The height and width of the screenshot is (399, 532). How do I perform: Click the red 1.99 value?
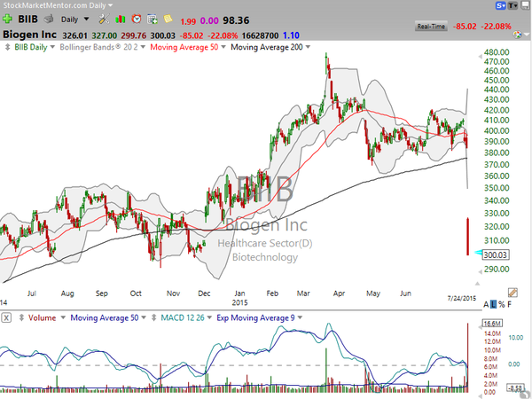click(x=188, y=21)
